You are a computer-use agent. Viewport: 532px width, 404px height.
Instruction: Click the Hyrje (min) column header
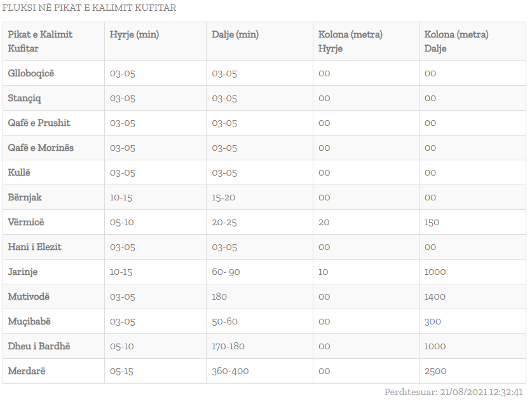[134, 34]
